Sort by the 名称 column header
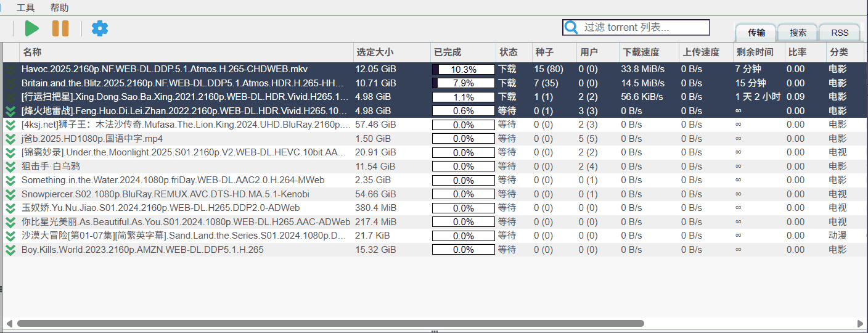Screen dimensions: 868x333 (187, 52)
